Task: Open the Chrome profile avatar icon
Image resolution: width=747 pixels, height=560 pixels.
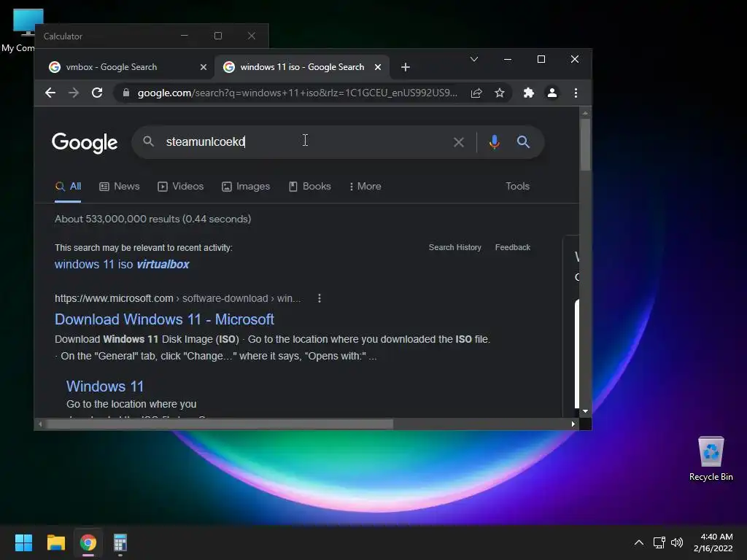Action: point(551,93)
